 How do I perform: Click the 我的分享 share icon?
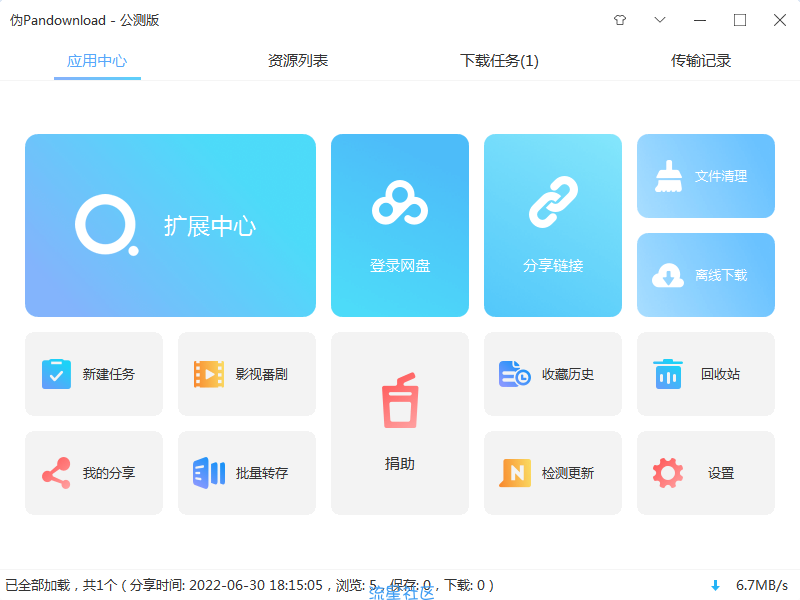[56, 473]
